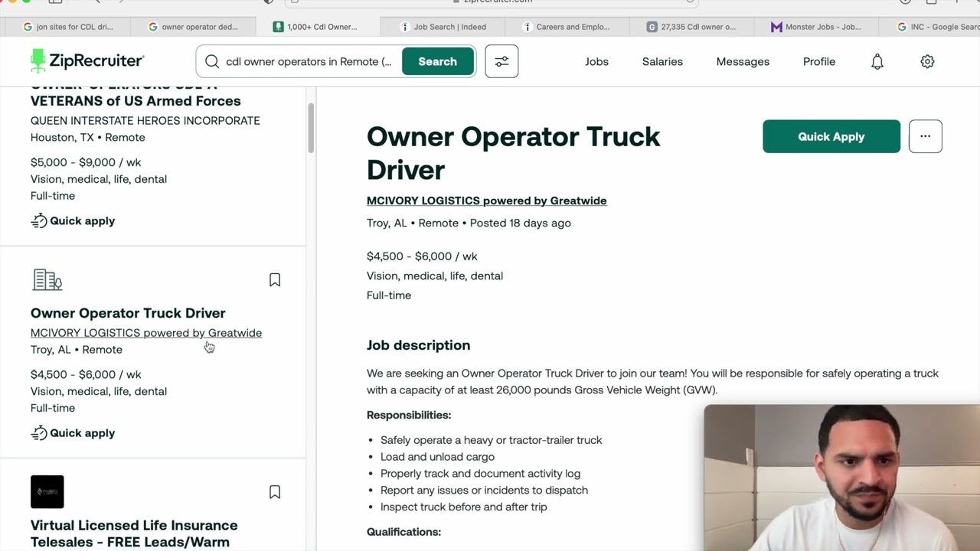Click 'Load and unload cargo' bullet
The width and height of the screenshot is (980, 551).
437,457
